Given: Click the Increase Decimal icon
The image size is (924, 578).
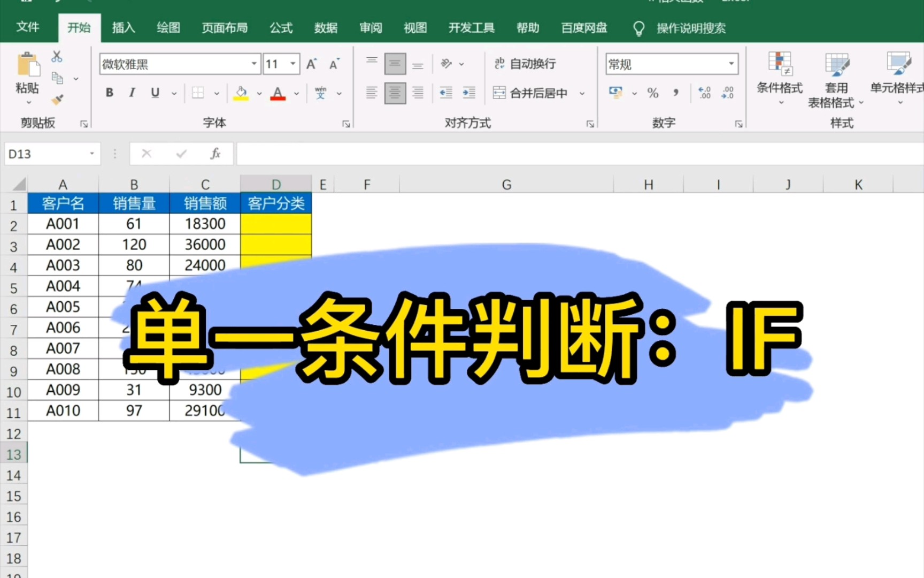Looking at the screenshot, I should click(704, 93).
